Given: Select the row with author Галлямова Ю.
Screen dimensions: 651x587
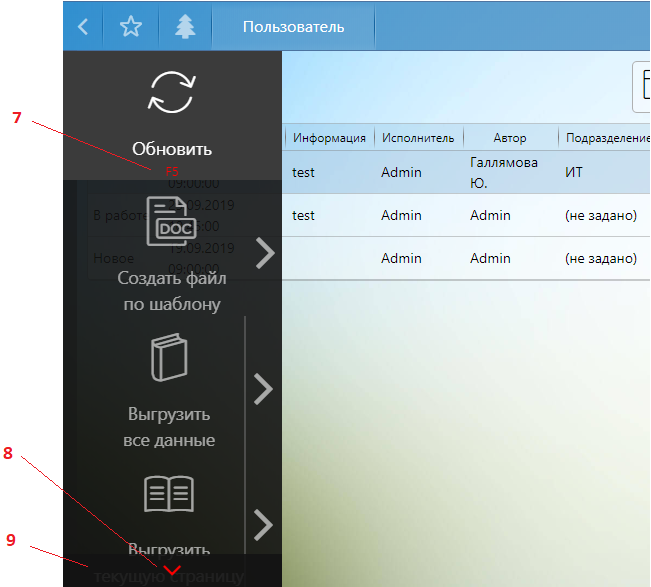Looking at the screenshot, I should [503, 172].
